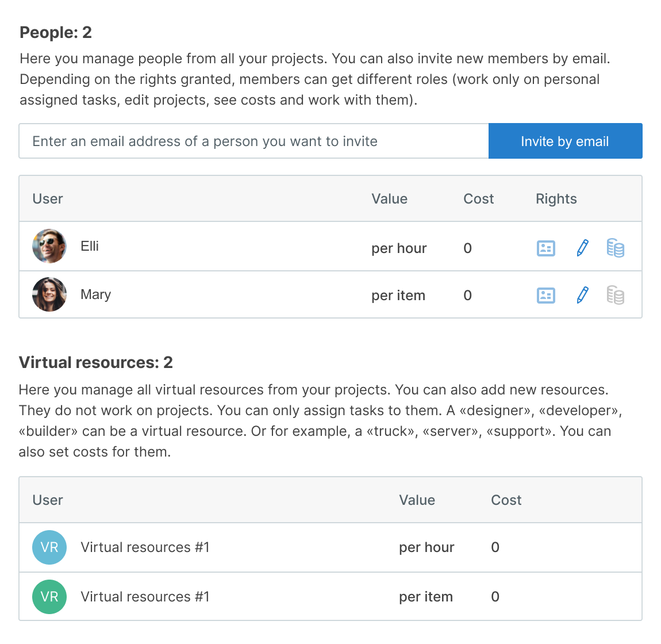Image resolution: width=661 pixels, height=644 pixels.
Task: Click the Invite by email button
Action: [x=565, y=141]
